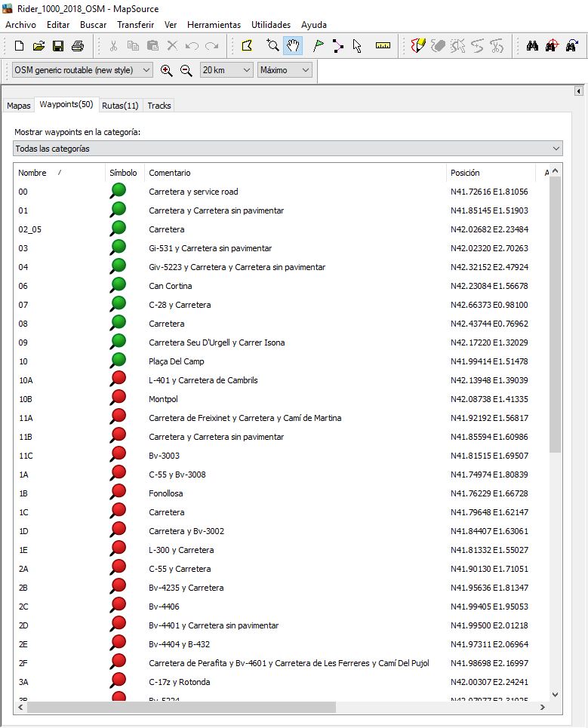Screen dimensions: 588x728
Task: Click the horizontal scrollbar of the waypoint list
Action: [181, 708]
